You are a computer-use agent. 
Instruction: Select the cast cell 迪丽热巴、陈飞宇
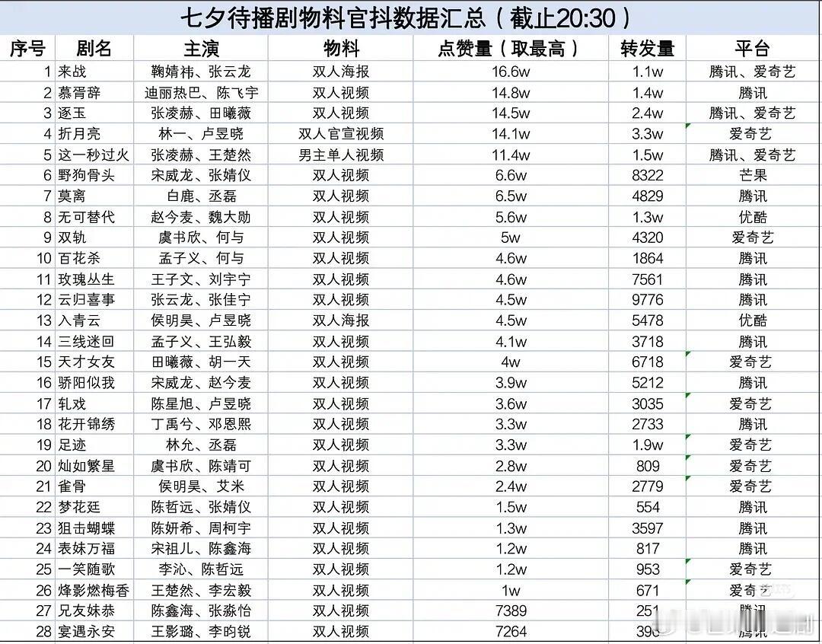coord(201,92)
